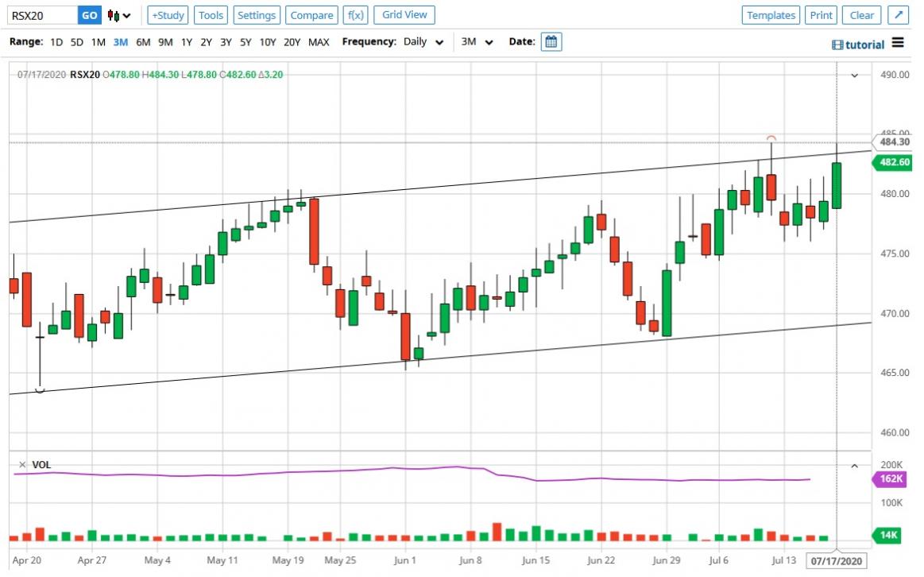The width and height of the screenshot is (924, 577).
Task: Collapse the volume pane with chevron
Action: point(855,465)
